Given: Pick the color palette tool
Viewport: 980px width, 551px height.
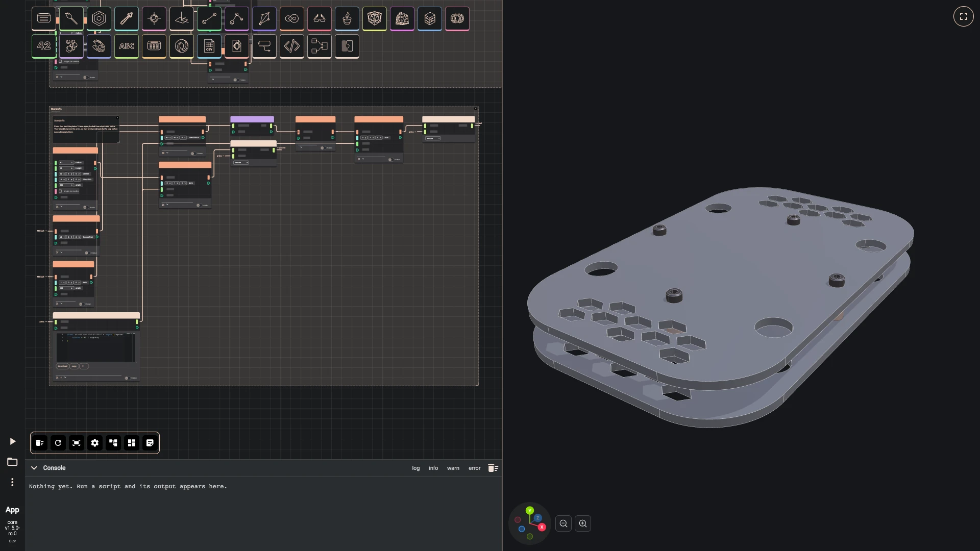Looking at the screenshot, I should click(99, 46).
